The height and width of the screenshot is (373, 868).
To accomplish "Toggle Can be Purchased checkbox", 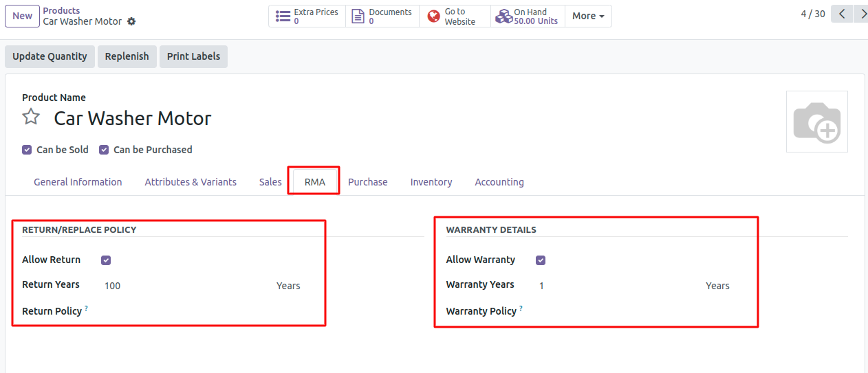I will coord(104,150).
